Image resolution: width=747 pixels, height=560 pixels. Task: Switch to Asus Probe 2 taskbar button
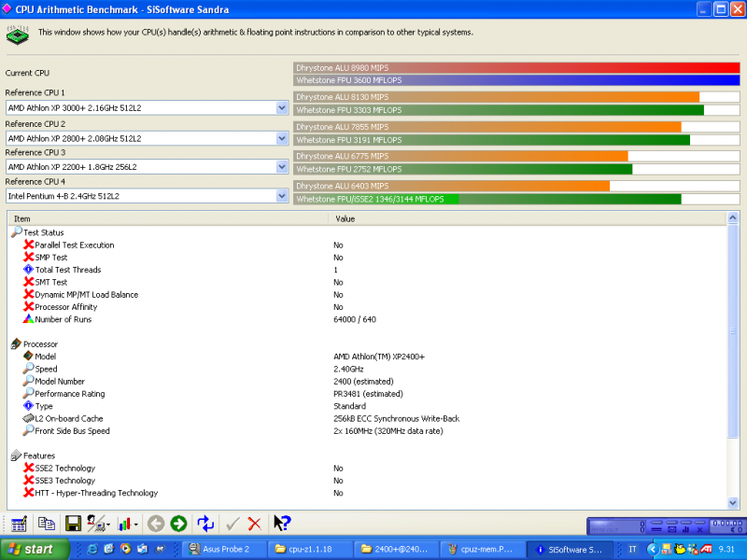224,549
